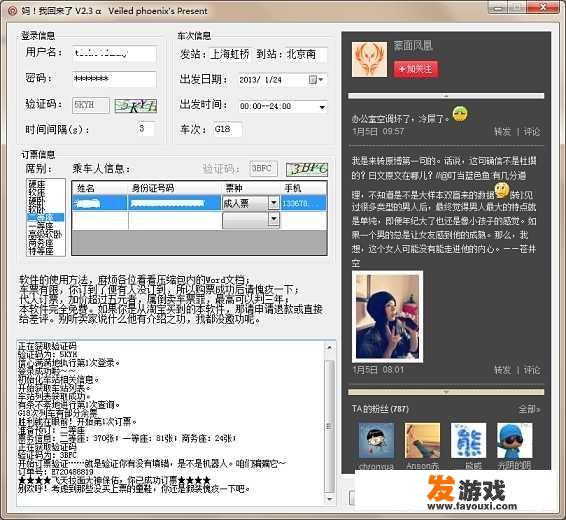Image resolution: width=566 pixels, height=520 pixels.
Task: Click the log panel scroll-up arrow
Action: coord(329,348)
